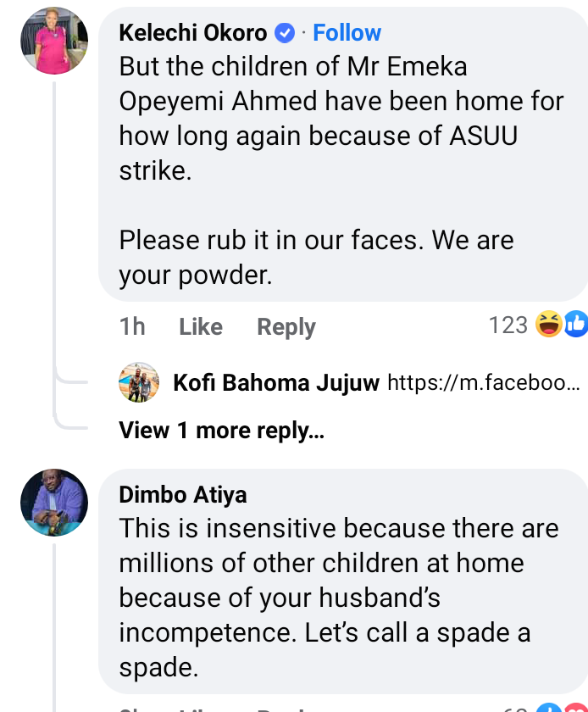Open Kelechi Okoro's profile picture
This screenshot has height=712, width=588.
point(54,41)
